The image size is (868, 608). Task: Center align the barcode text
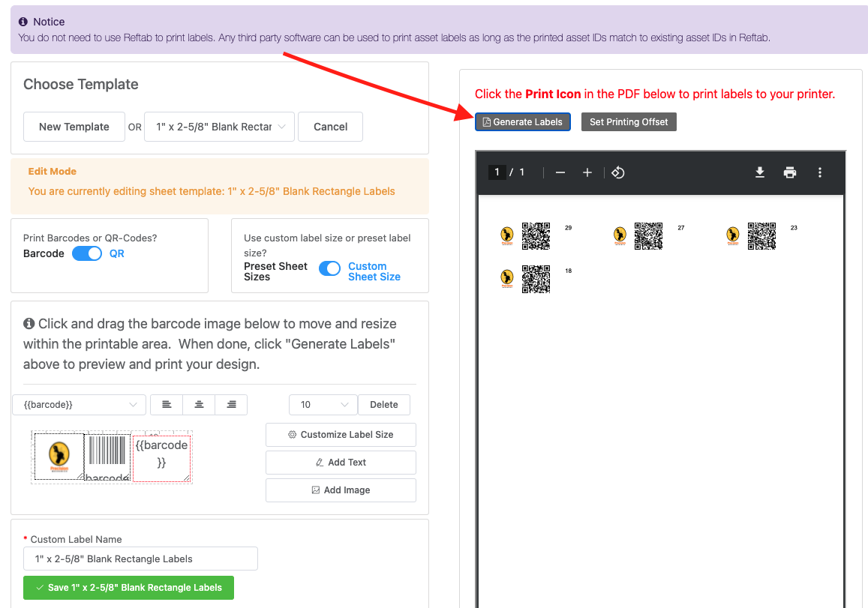click(198, 404)
